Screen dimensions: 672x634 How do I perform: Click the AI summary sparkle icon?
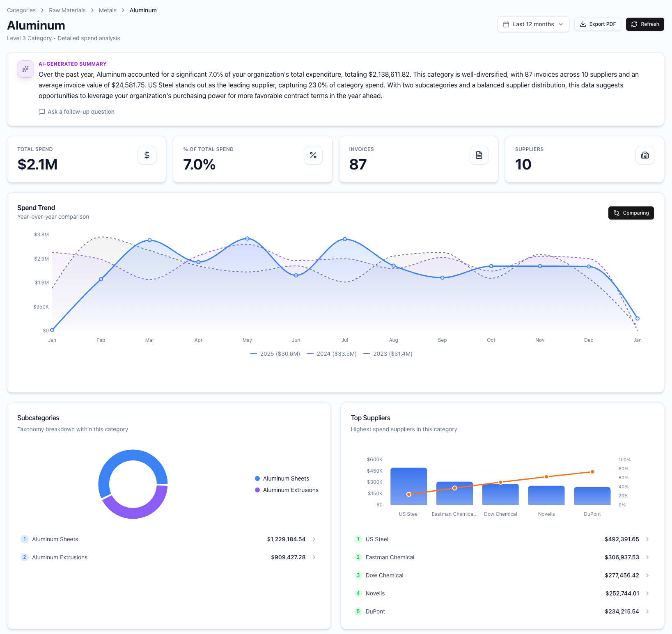point(25,69)
